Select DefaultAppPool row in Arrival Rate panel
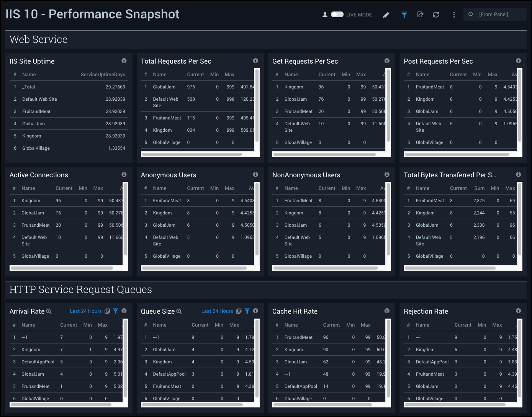This screenshot has height=417, width=532. [x=66, y=362]
